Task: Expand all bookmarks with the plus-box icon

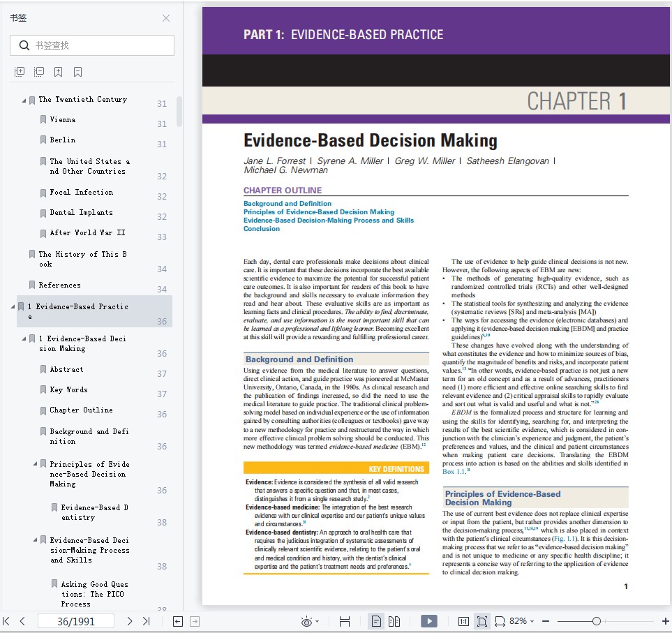Action: (20, 72)
